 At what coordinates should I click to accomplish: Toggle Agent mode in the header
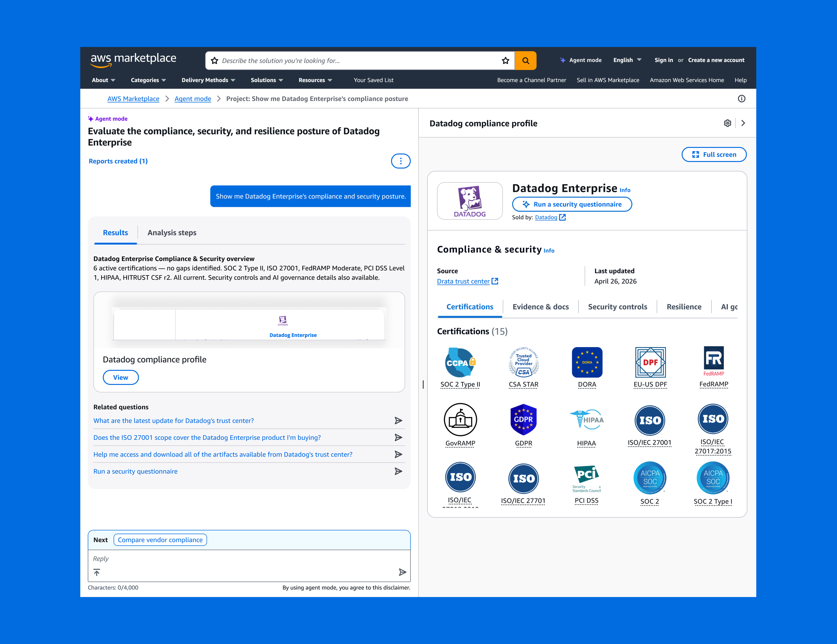click(x=581, y=60)
